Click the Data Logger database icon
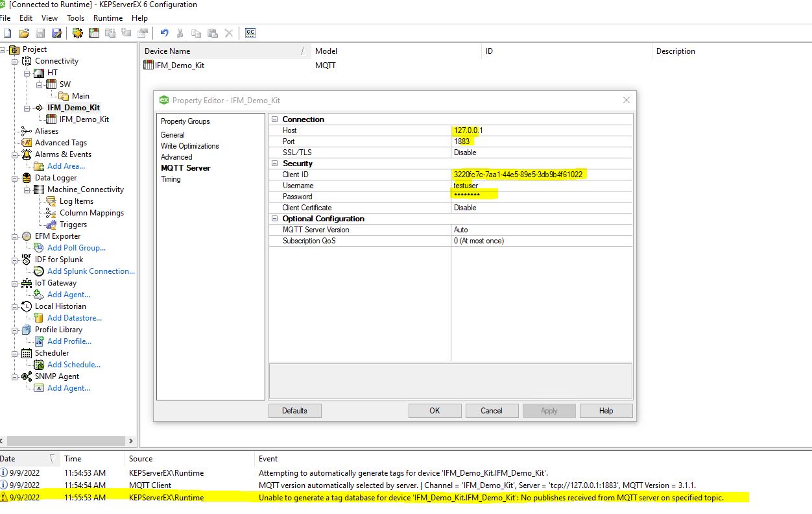The height and width of the screenshot is (514, 812). tap(27, 178)
